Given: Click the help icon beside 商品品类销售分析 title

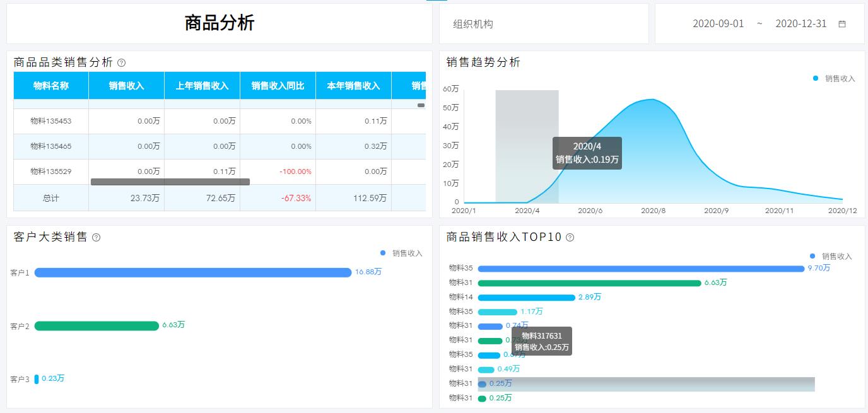Looking at the screenshot, I should pos(122,62).
